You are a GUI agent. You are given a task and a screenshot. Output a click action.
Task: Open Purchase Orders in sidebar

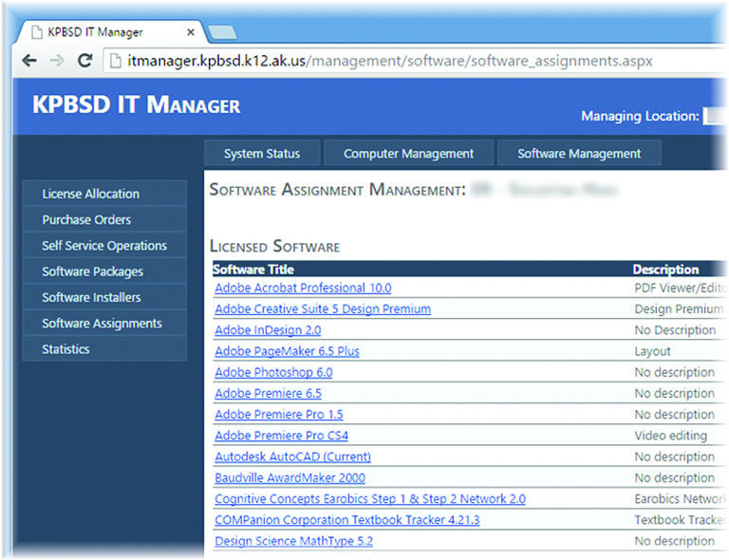click(x=104, y=219)
